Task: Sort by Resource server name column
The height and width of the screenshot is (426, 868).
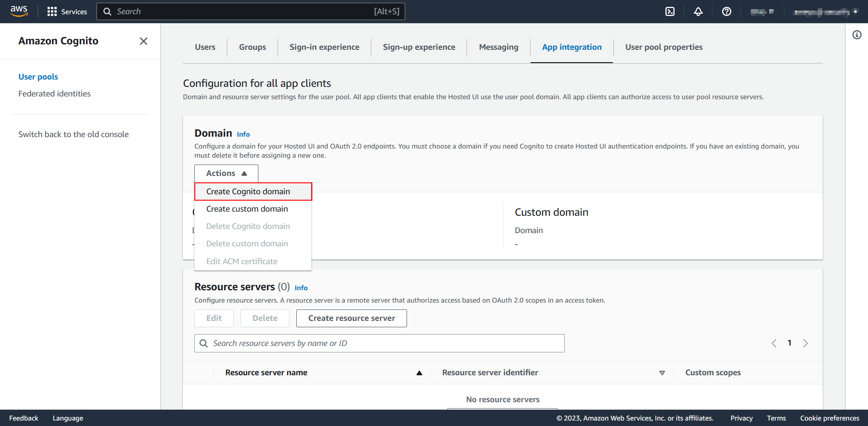Action: coord(419,373)
